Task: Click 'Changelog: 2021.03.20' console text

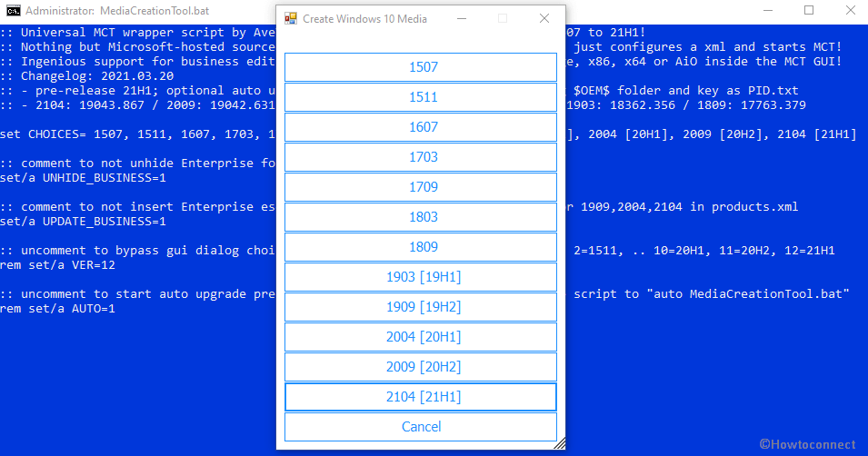Action: tap(97, 75)
